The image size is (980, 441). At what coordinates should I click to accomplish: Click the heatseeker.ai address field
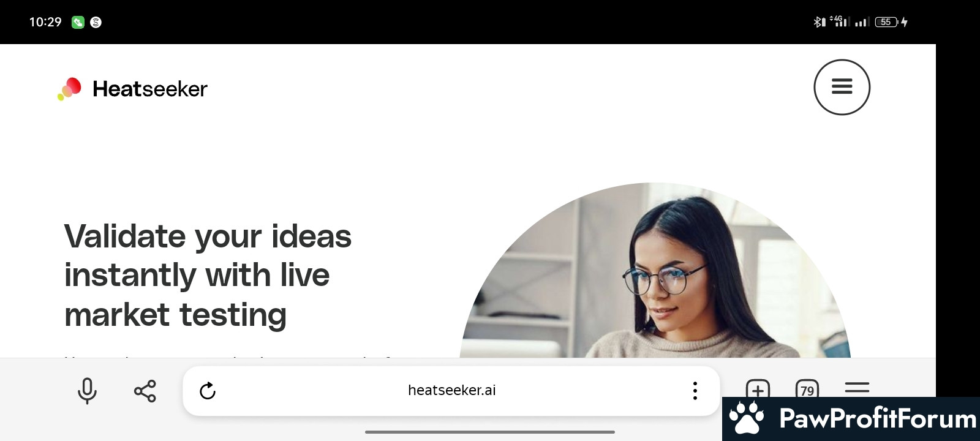(x=451, y=391)
